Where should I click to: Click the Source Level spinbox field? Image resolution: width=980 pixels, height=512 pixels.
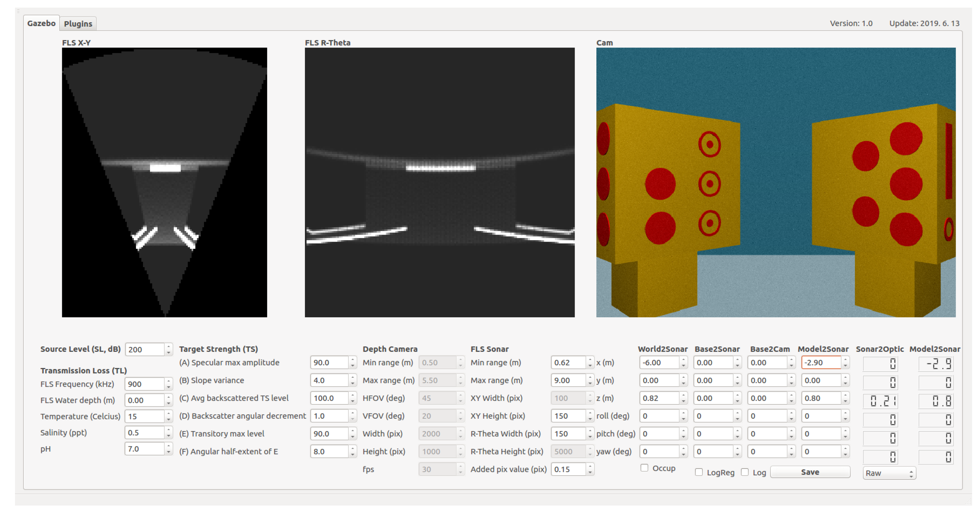pos(145,349)
